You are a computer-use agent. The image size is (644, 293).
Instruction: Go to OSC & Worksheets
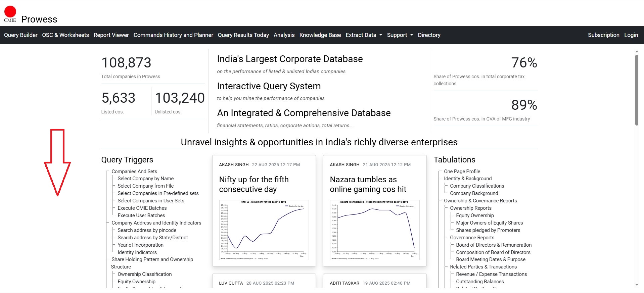(x=65, y=35)
